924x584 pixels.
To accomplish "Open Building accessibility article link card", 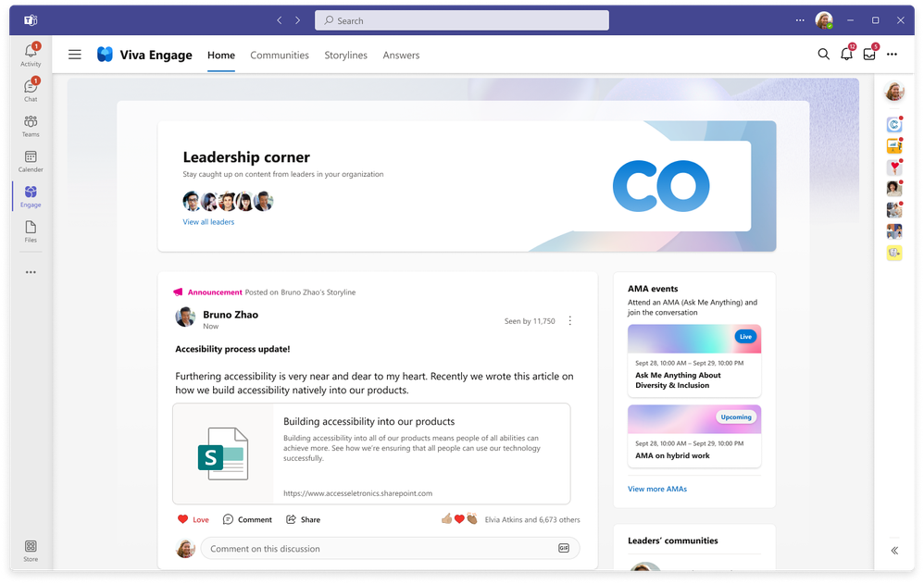I will pos(371,454).
